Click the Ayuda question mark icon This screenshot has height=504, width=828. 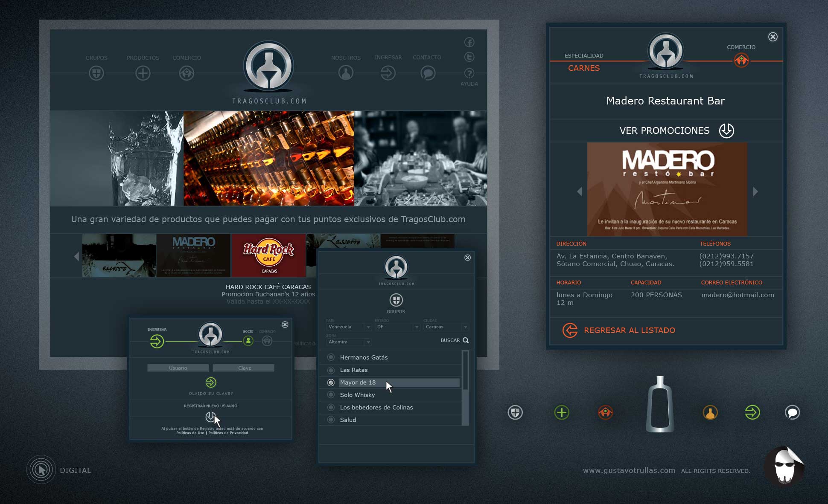(469, 73)
